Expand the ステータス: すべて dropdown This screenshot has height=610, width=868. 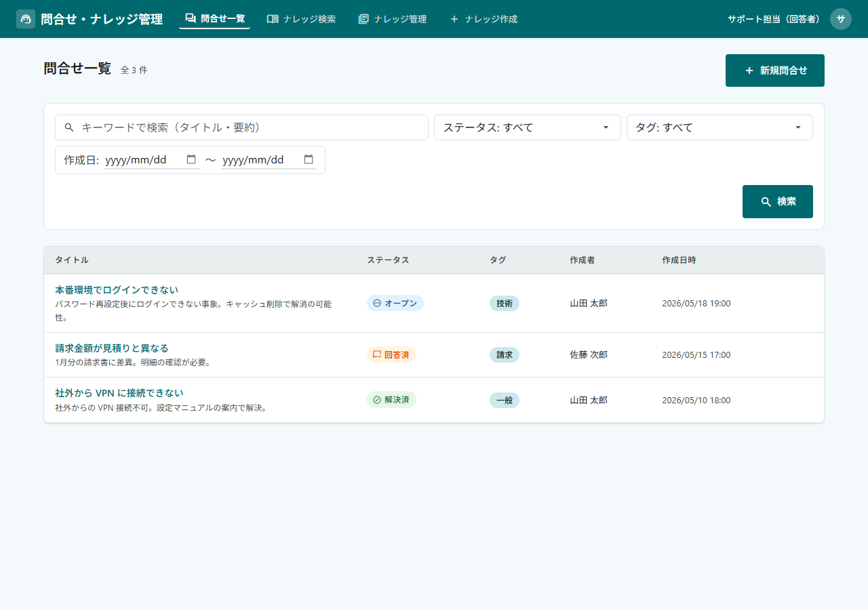[x=528, y=127]
